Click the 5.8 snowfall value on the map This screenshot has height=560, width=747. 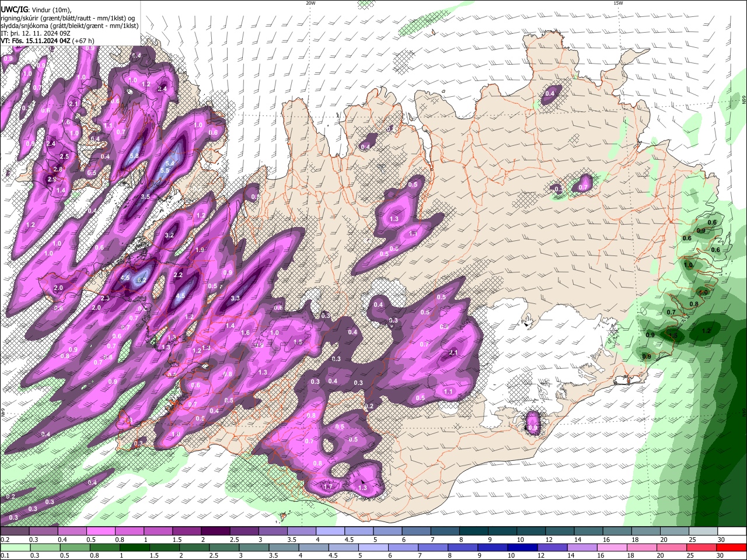coord(134,156)
